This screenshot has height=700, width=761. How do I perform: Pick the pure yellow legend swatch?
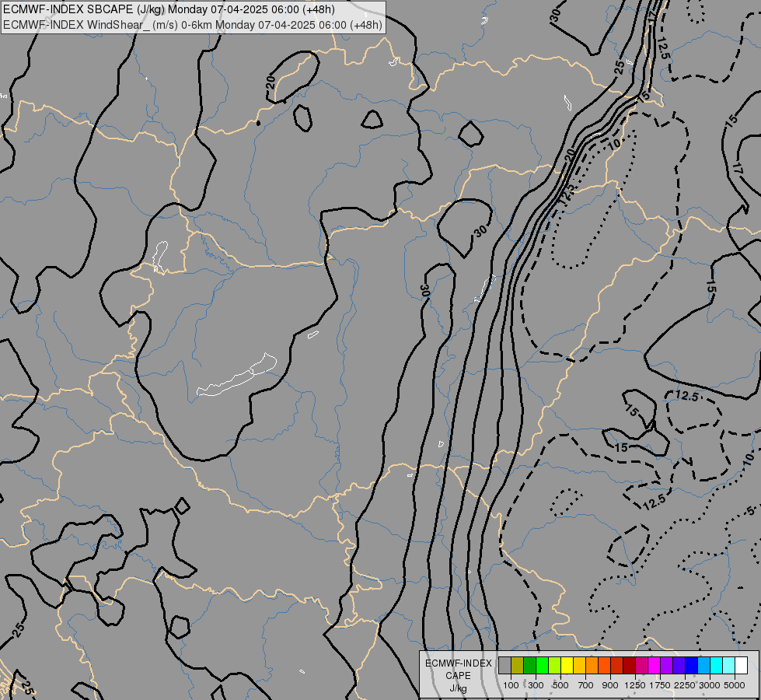(567, 666)
